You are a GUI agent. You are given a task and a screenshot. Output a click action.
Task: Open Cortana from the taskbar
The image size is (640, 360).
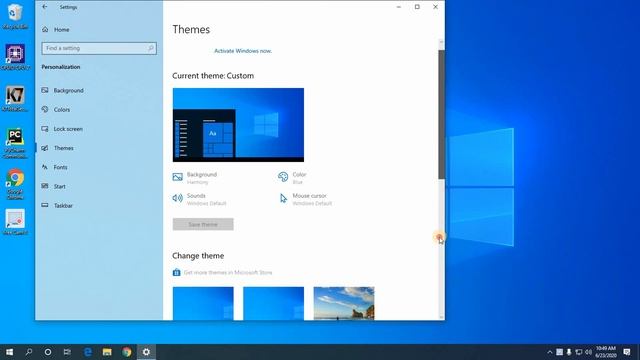[x=48, y=352]
